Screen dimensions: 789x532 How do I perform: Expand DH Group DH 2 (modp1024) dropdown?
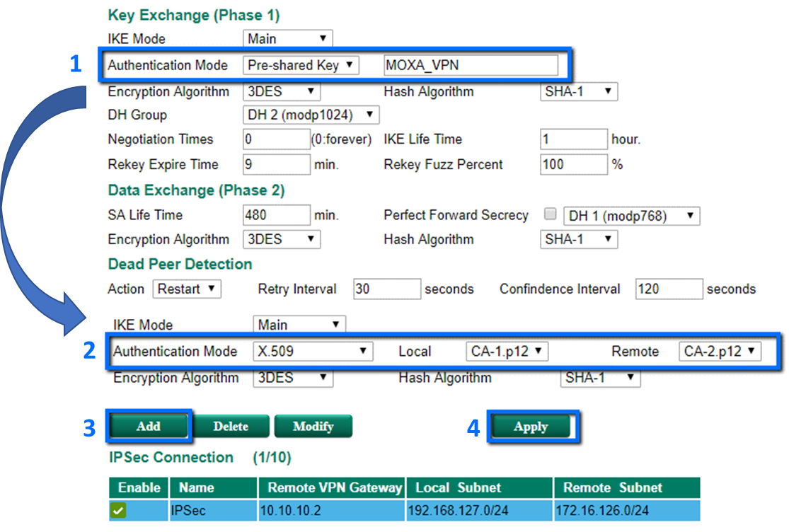[x=311, y=115]
